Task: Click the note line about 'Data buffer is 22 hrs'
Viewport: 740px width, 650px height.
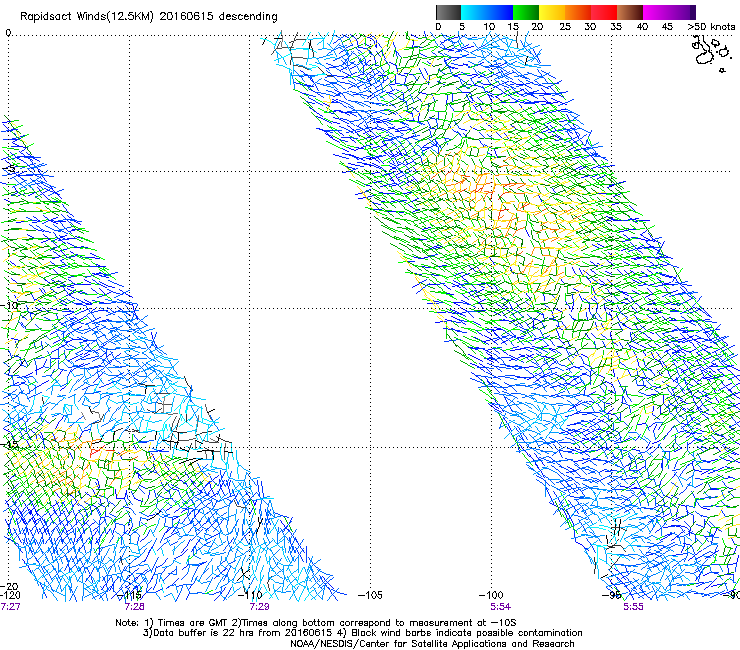Action: (x=362, y=633)
